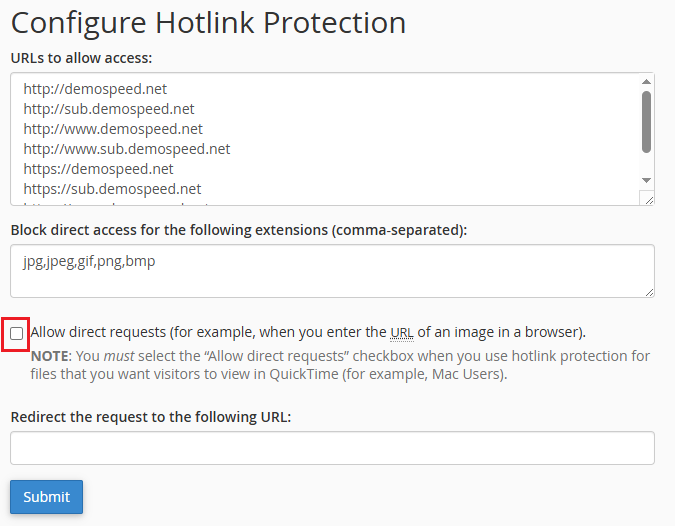Image resolution: width=675 pixels, height=526 pixels.
Task: Click the Submit button
Action: click(46, 497)
